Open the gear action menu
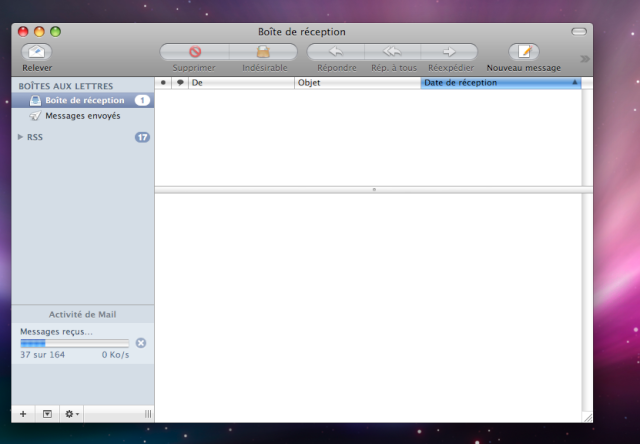This screenshot has height=444, width=640. pos(72,414)
